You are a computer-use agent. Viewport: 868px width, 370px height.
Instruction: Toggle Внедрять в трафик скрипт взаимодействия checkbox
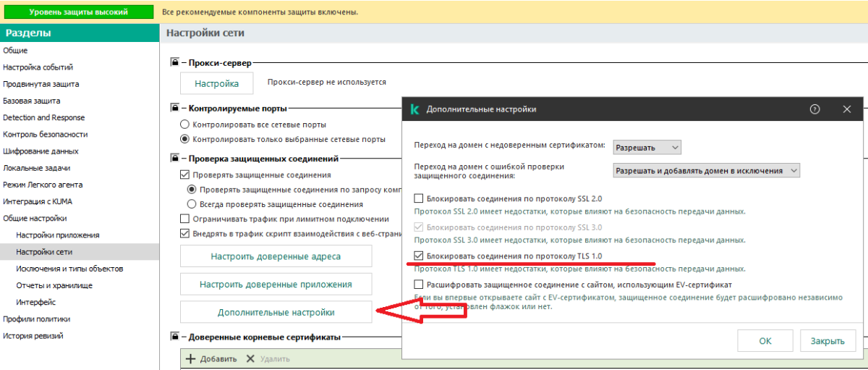pos(184,233)
